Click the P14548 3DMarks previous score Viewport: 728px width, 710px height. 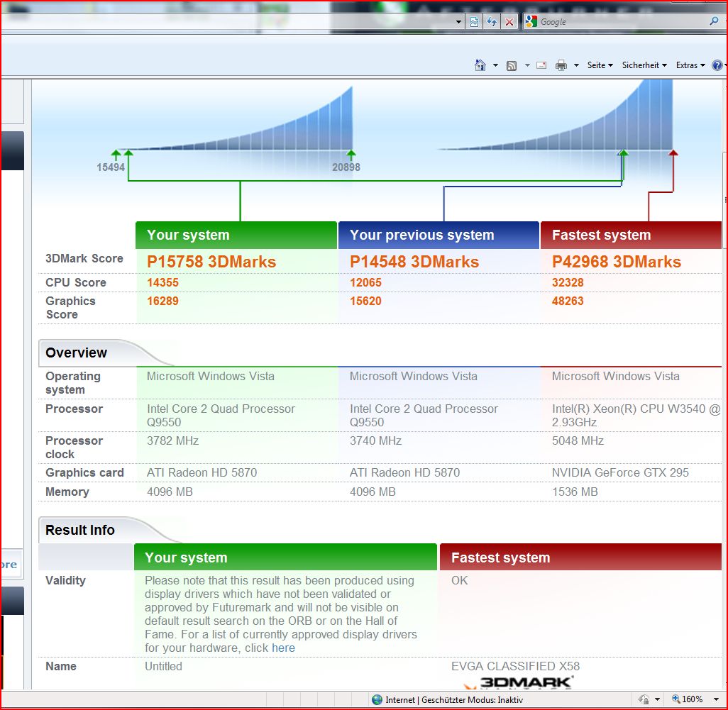point(414,262)
